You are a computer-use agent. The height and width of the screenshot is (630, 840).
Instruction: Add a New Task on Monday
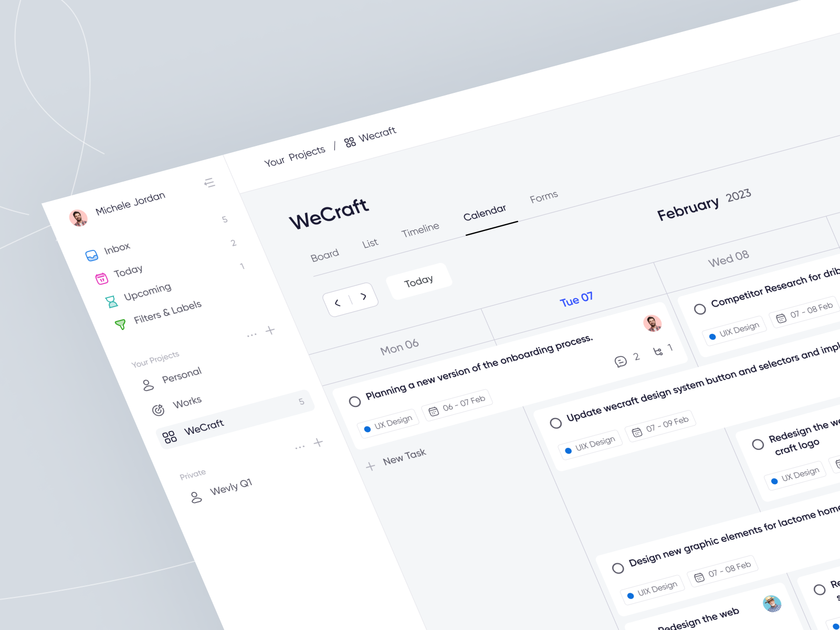pos(397,459)
